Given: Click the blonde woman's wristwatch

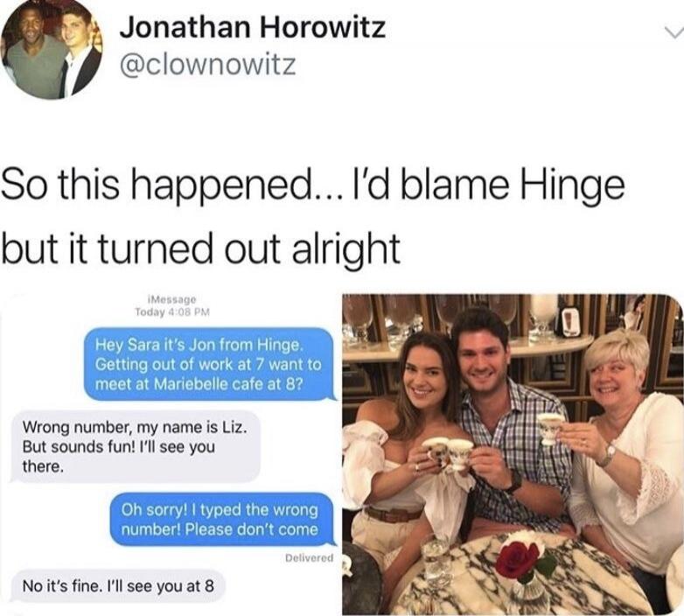Looking at the screenshot, I should pyautogui.click(x=607, y=455).
